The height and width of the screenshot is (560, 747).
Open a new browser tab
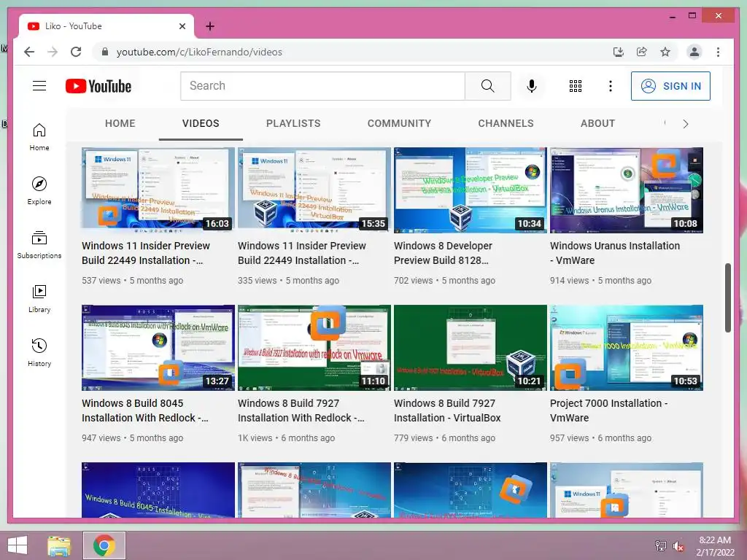point(209,26)
